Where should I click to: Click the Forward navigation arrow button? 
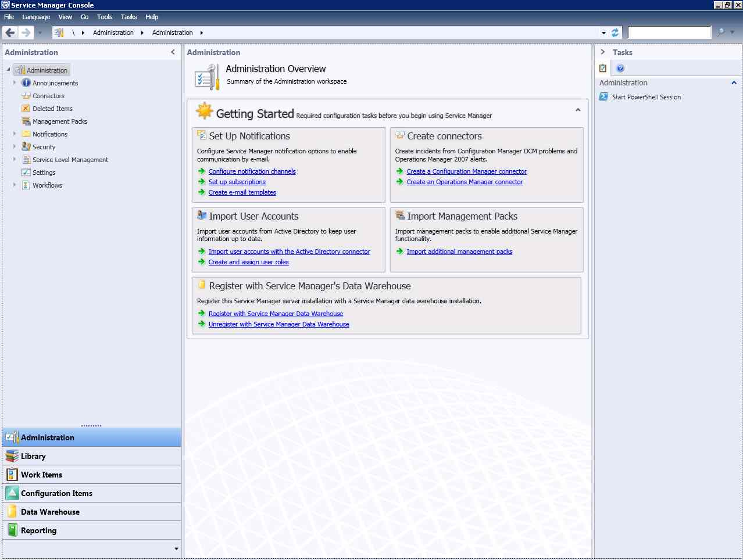[x=26, y=33]
